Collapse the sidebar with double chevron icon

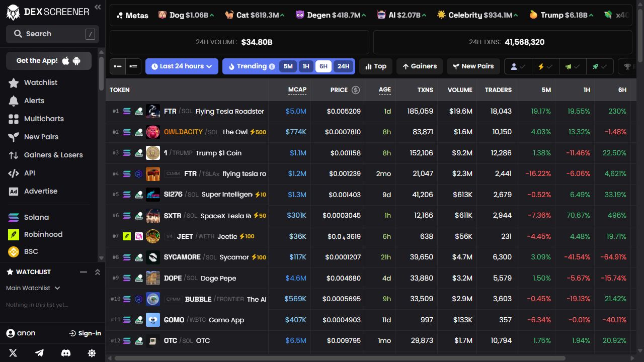point(98,7)
